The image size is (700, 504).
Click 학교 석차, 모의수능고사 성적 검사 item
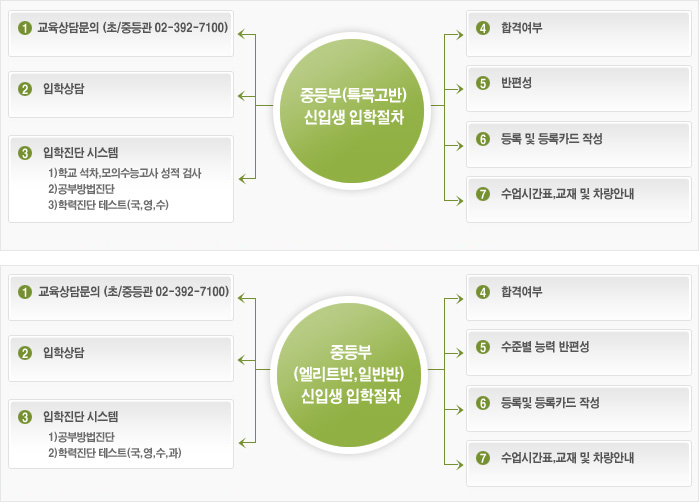point(125,173)
